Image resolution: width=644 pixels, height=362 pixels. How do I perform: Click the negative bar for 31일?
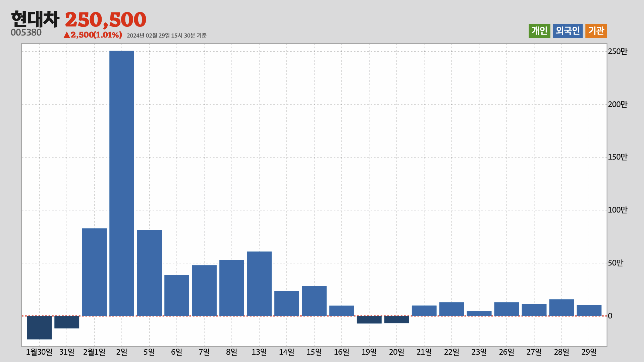point(67,322)
